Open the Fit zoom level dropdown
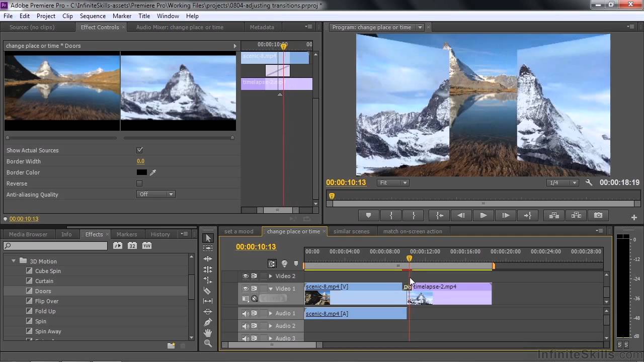The image size is (644, 362). (393, 183)
